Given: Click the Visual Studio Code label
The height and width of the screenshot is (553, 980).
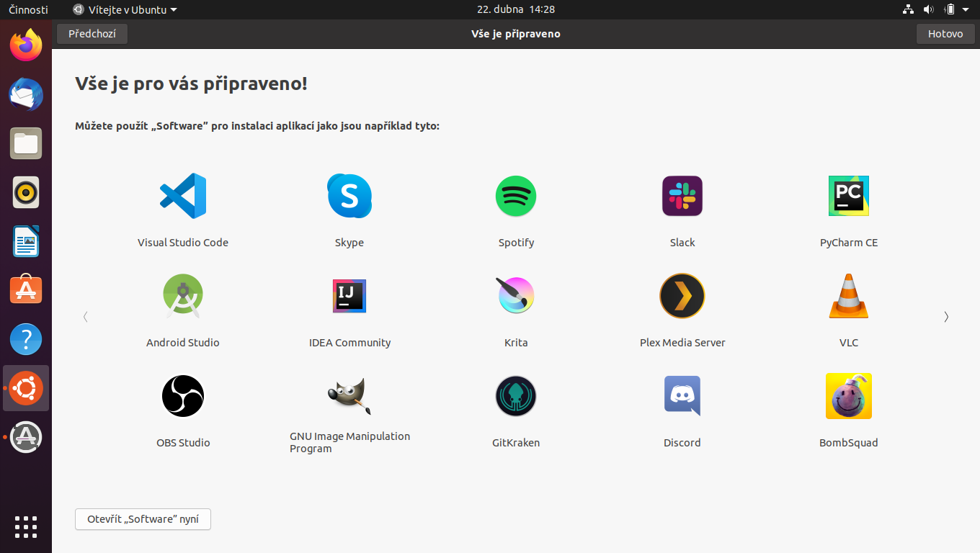Looking at the screenshot, I should 183,243.
